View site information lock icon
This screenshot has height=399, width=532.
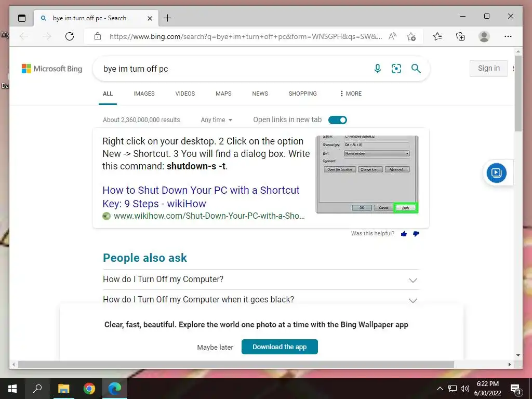tap(98, 36)
